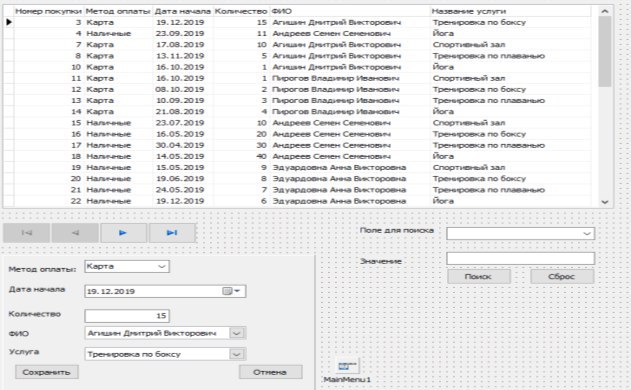Select date cell 14.05.2019

[x=180, y=156]
